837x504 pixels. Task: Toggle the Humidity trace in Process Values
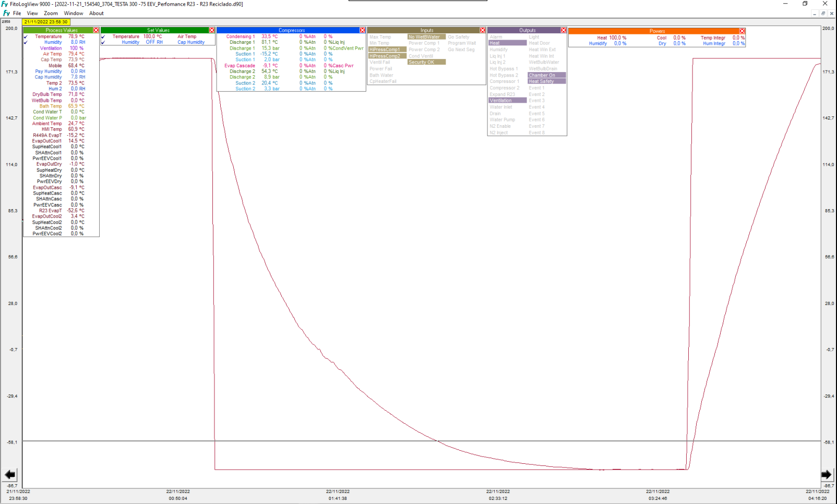pyautogui.click(x=26, y=42)
